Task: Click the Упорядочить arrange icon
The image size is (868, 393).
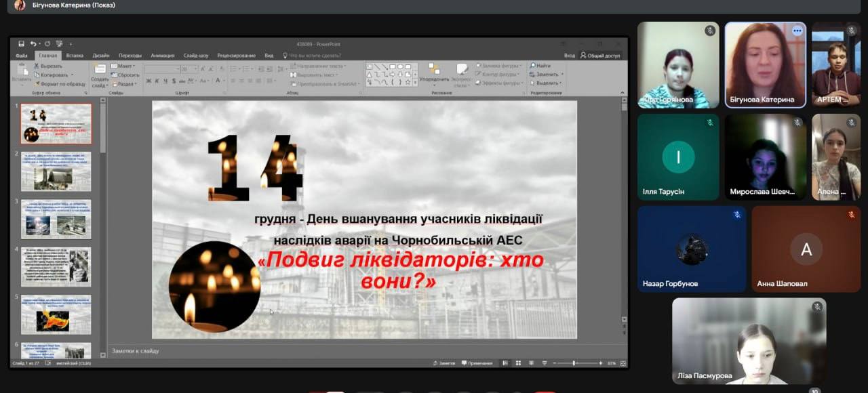Action: pos(434,70)
